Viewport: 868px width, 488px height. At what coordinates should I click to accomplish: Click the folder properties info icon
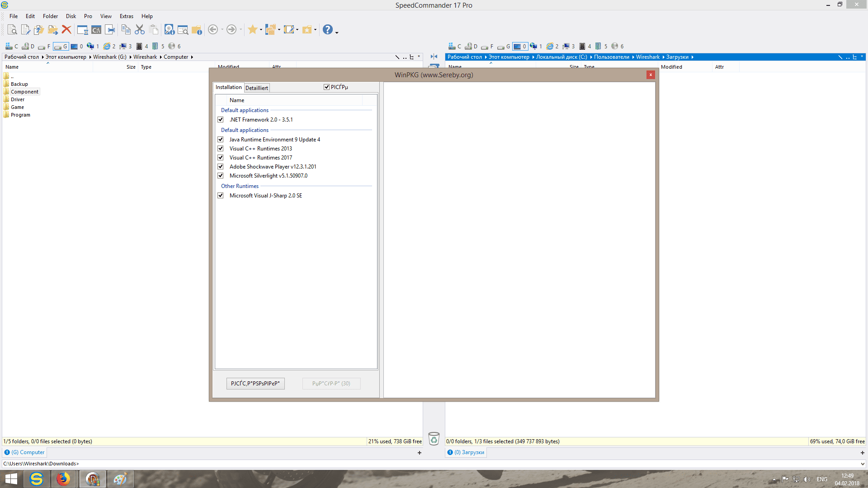[197, 30]
